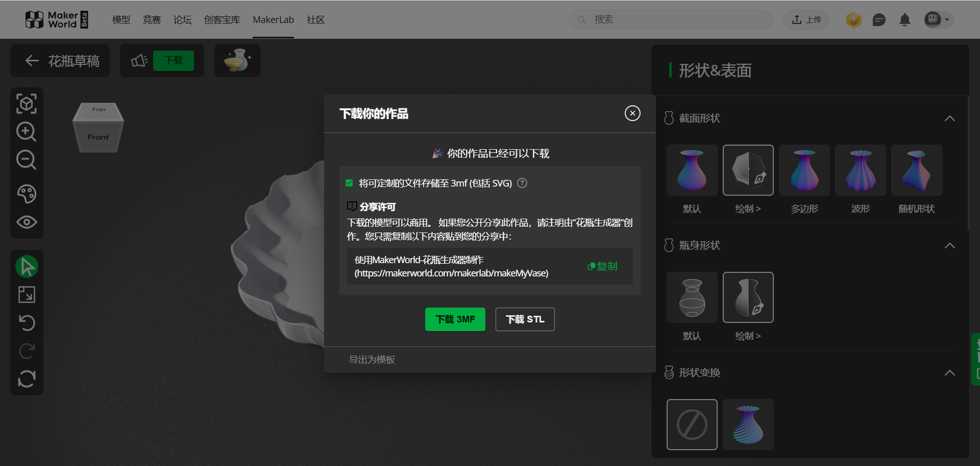Click the green tab on right edge

click(976, 359)
